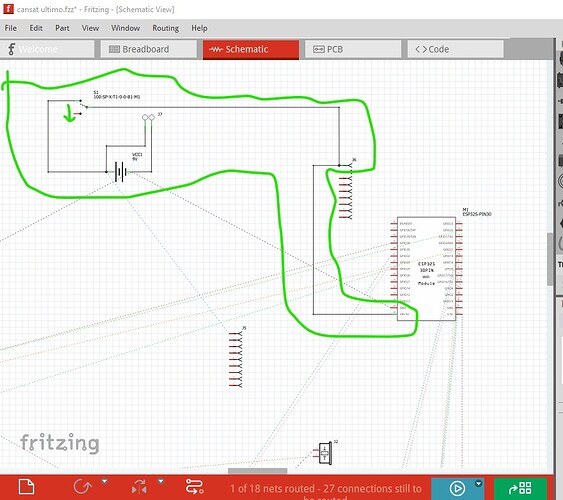Click the horizontal scrollbar thumb
Image resolution: width=563 pixels, height=500 pixels.
[257, 471]
